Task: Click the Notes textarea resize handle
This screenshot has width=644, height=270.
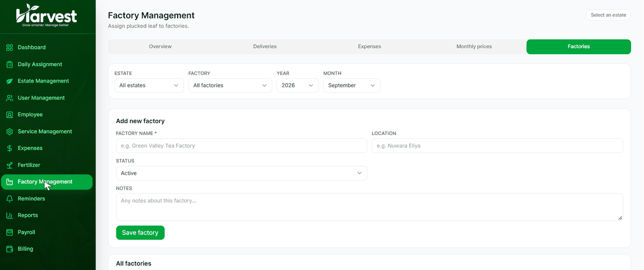Action: (620, 217)
